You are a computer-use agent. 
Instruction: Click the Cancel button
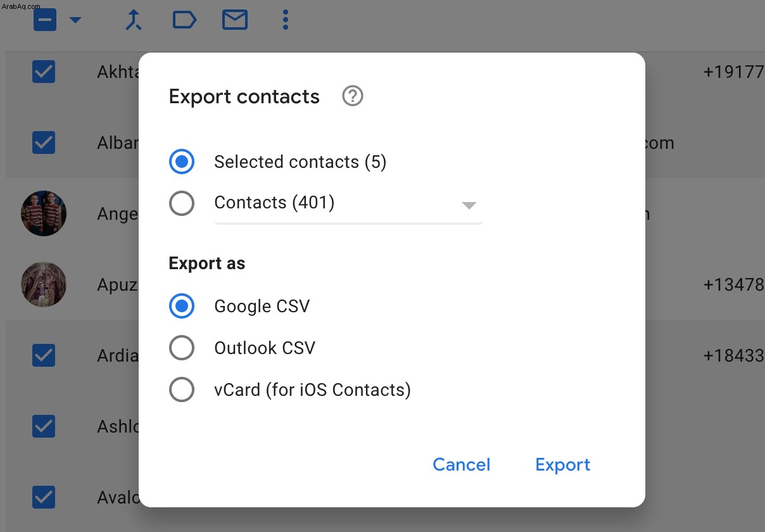tap(462, 464)
